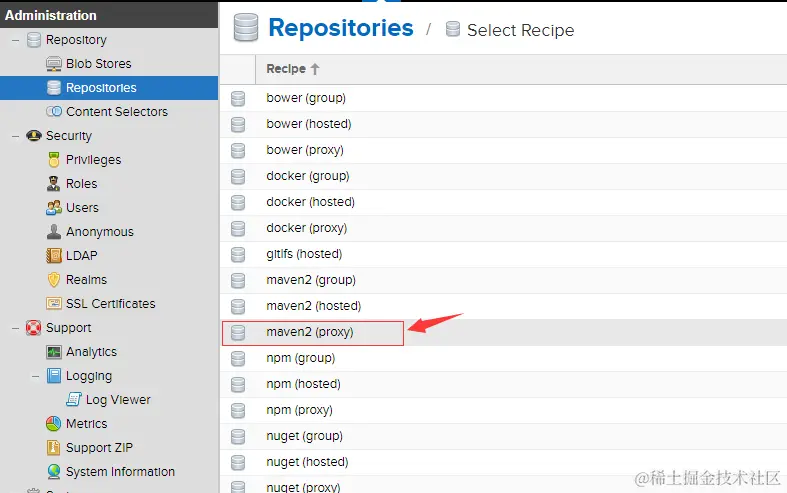Select the gitlfs (hosted) recipe

coord(503,254)
